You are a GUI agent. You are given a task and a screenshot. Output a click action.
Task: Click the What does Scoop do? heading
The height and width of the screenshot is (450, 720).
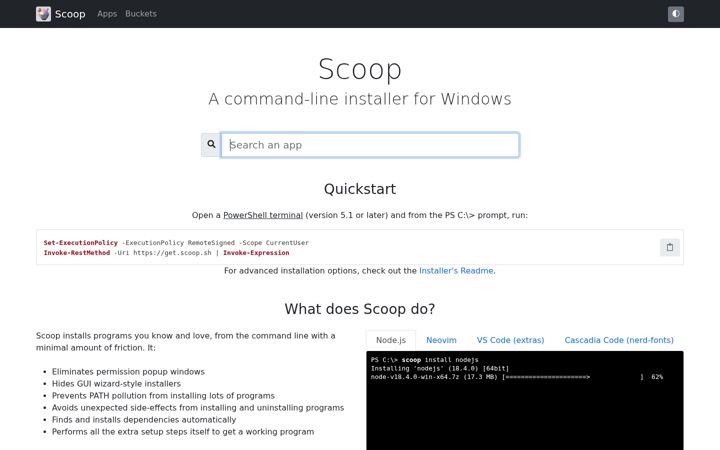pos(360,309)
